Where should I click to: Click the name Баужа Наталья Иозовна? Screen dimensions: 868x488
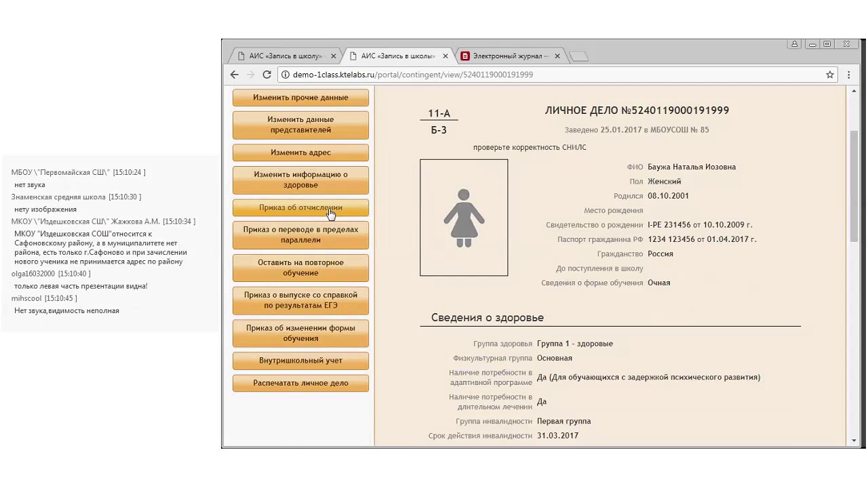(x=692, y=167)
